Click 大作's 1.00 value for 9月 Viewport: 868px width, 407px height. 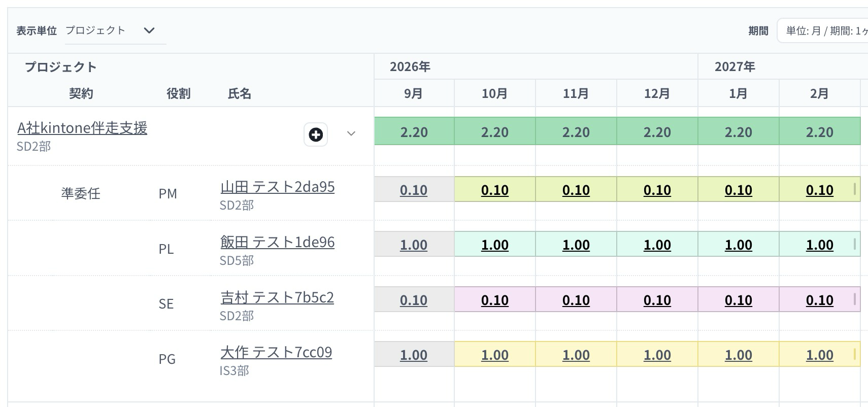click(x=414, y=355)
